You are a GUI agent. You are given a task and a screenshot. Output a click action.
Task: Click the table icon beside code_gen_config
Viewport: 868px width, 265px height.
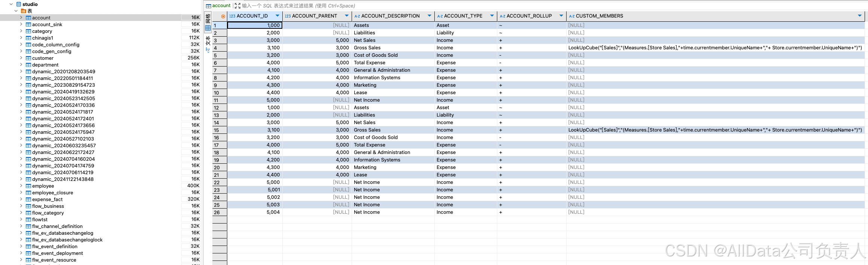pos(28,51)
